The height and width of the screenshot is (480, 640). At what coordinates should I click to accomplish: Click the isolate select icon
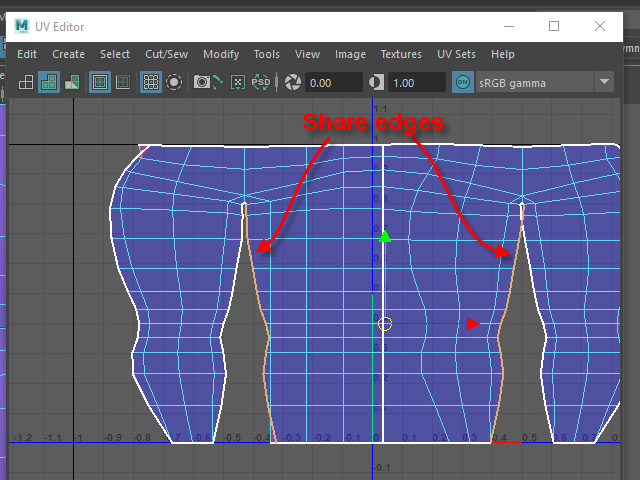coord(174,83)
